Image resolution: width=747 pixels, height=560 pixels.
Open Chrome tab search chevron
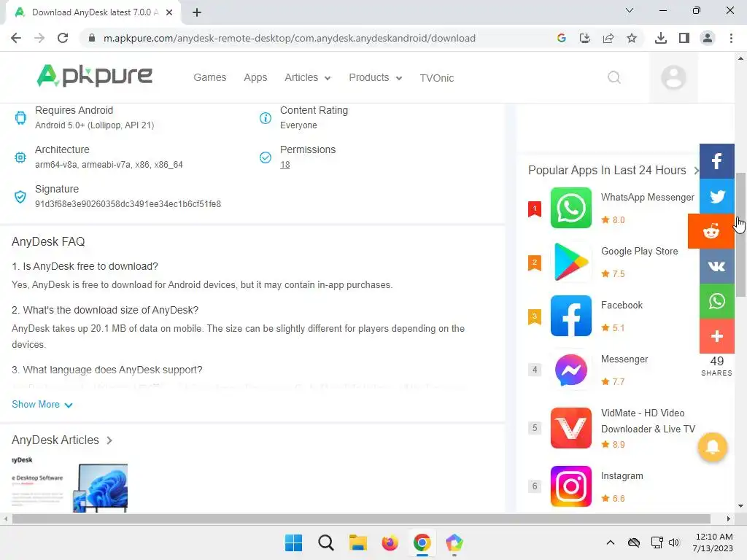coord(630,10)
